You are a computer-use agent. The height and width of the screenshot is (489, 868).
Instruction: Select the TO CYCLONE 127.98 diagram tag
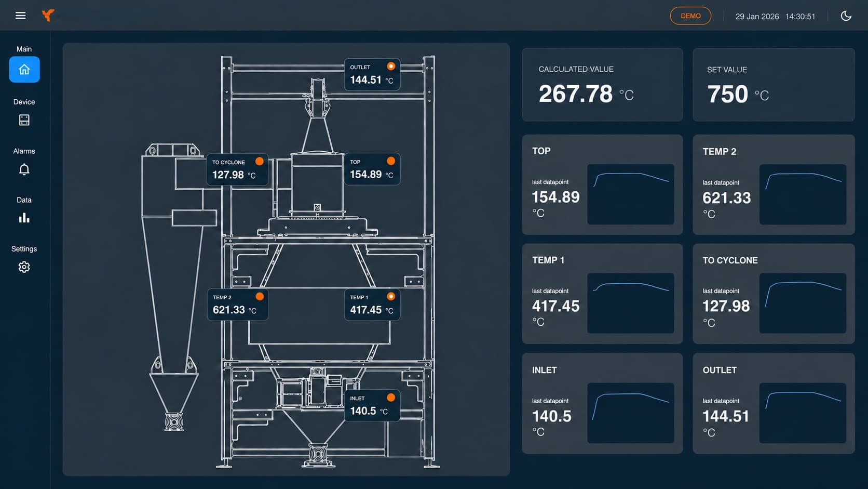click(238, 169)
